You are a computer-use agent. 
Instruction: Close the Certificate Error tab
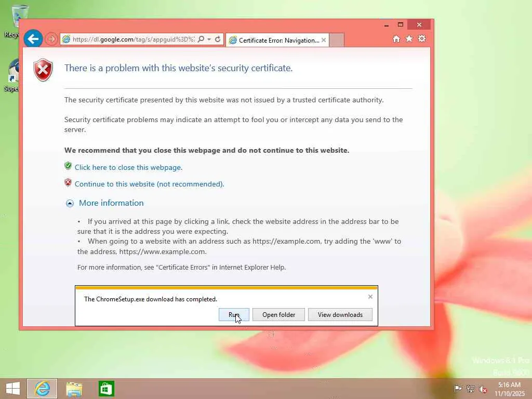324,40
